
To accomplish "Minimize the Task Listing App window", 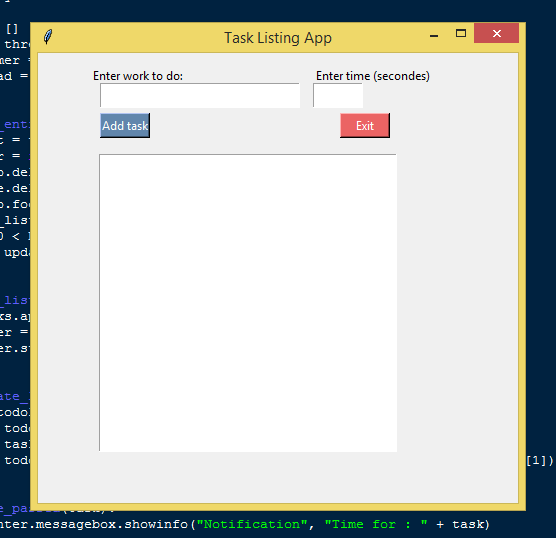I will click(x=434, y=35).
